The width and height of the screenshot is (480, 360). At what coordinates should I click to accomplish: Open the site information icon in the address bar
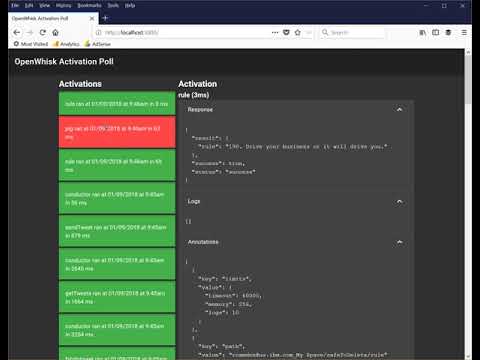click(x=98, y=32)
